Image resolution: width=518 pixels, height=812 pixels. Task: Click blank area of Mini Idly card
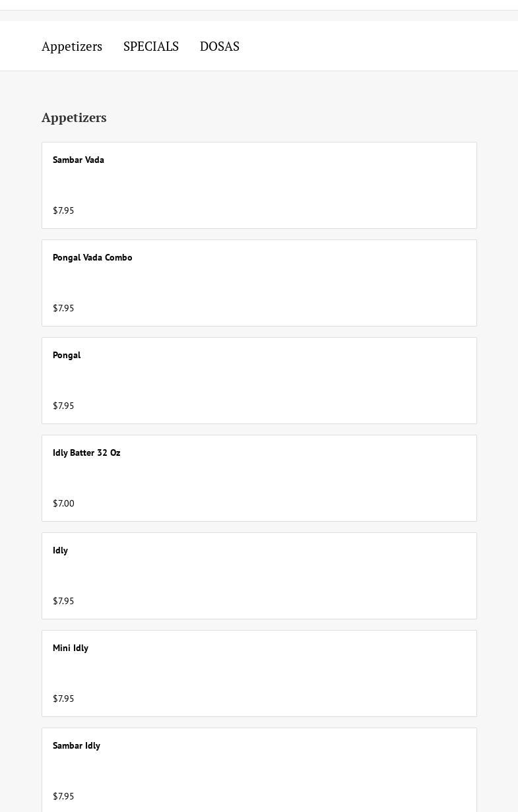[x=297, y=673]
